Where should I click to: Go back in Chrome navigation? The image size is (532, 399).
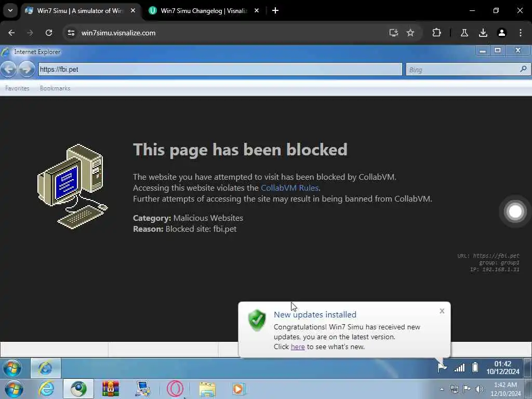11,33
